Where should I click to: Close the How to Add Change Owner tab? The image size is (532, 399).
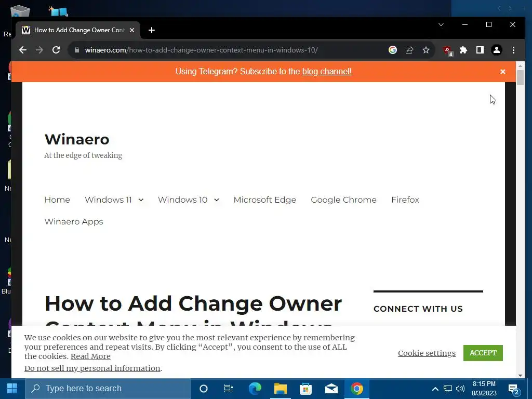click(x=132, y=30)
